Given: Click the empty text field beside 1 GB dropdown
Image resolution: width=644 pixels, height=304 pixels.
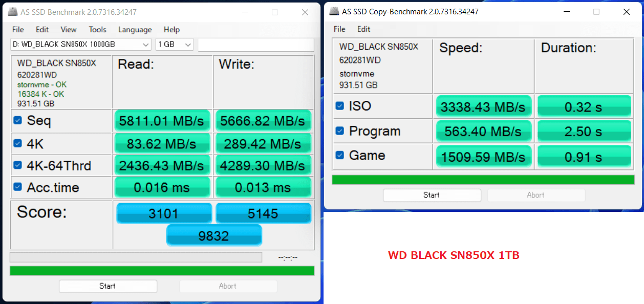Looking at the screenshot, I should (256, 45).
